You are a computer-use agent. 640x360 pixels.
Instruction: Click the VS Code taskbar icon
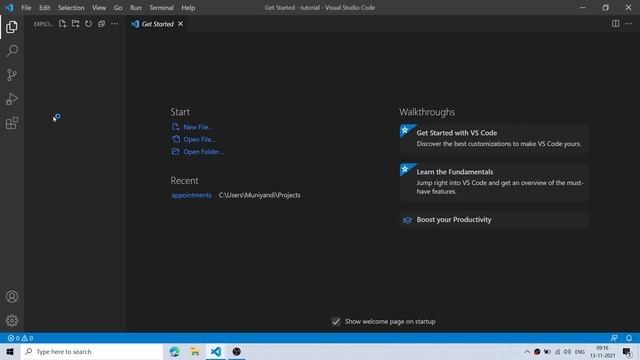216,351
